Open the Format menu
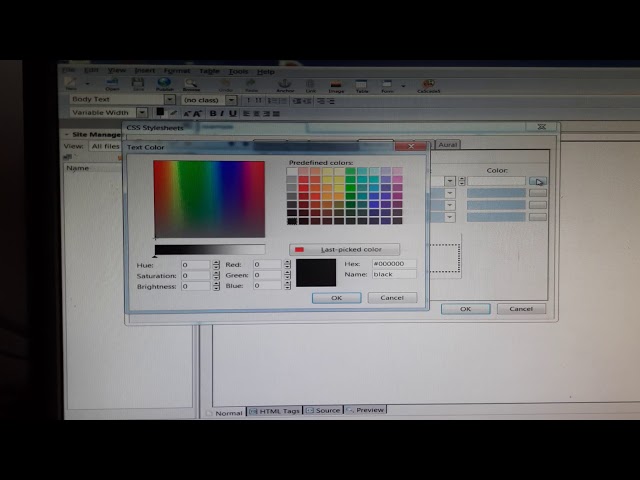Viewport: 640px width, 480px height. pyautogui.click(x=177, y=71)
